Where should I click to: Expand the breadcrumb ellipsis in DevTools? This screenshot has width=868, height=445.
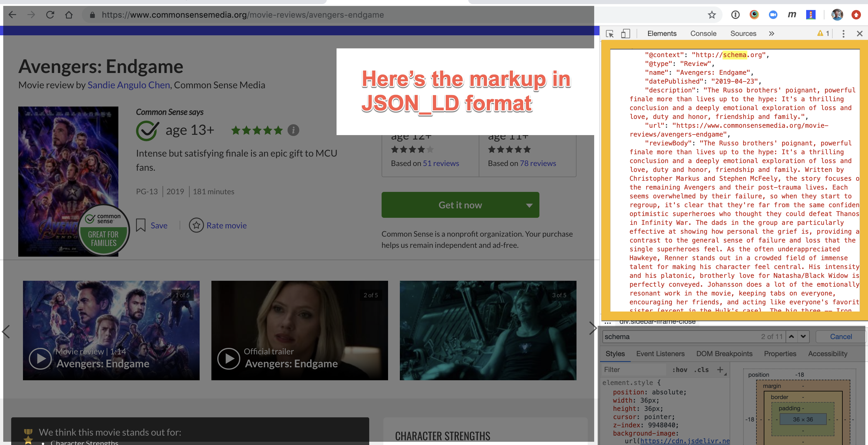coord(607,322)
